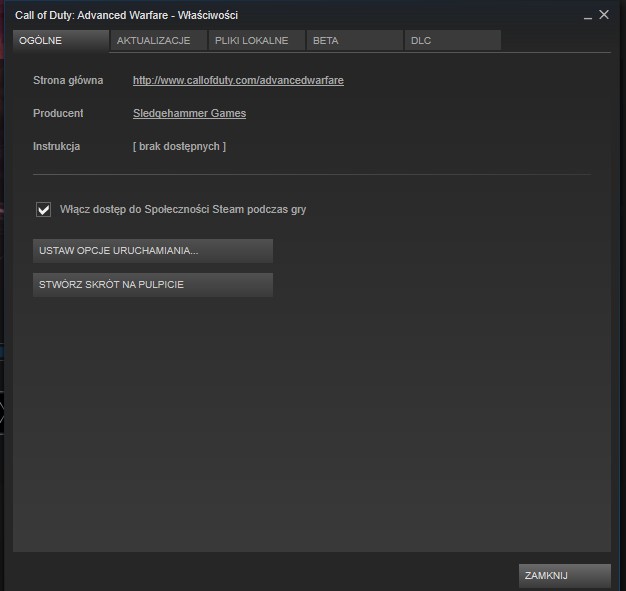Image resolution: width=626 pixels, height=591 pixels.
Task: Click the ZAMKNIJ button
Action: coord(565,575)
